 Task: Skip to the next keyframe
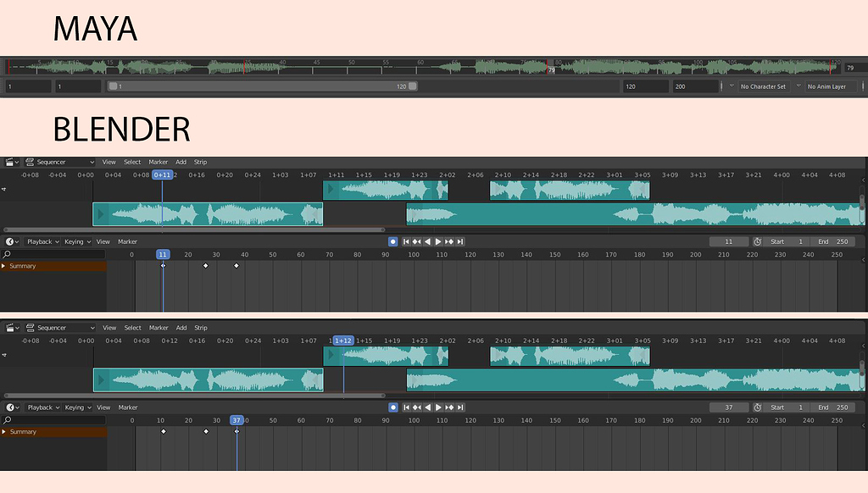(449, 241)
